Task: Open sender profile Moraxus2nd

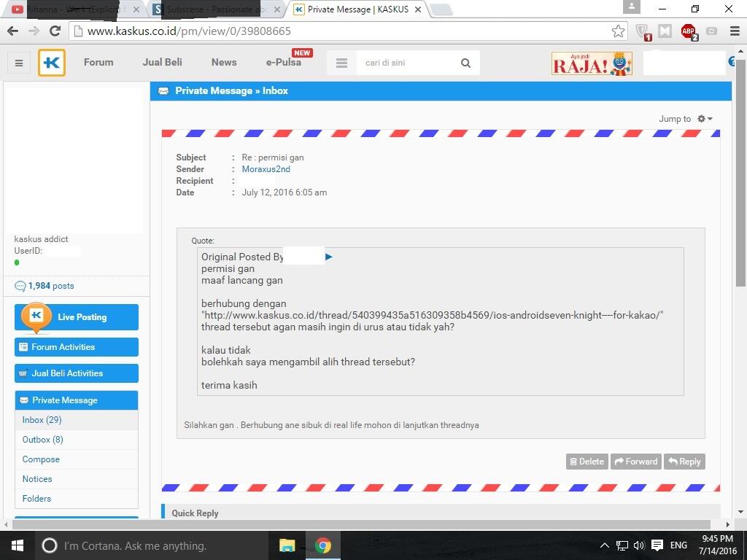Action: (266, 169)
